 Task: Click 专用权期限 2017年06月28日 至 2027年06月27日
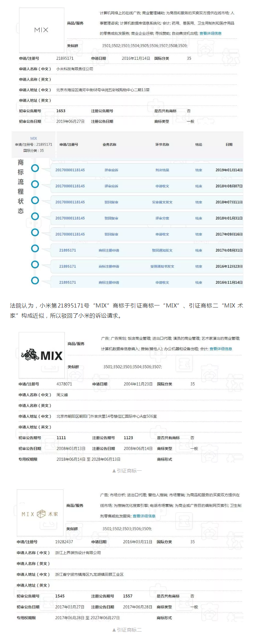pos(88,618)
